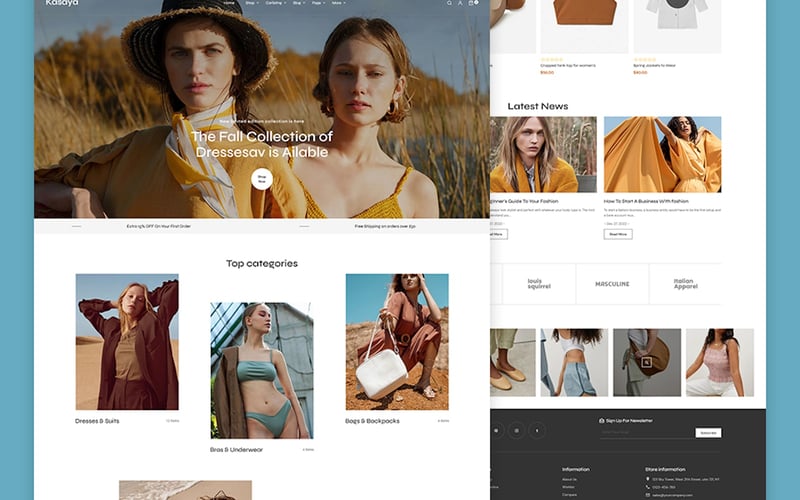Open the shopping cart icon in header
800x500 pixels.
click(472, 3)
